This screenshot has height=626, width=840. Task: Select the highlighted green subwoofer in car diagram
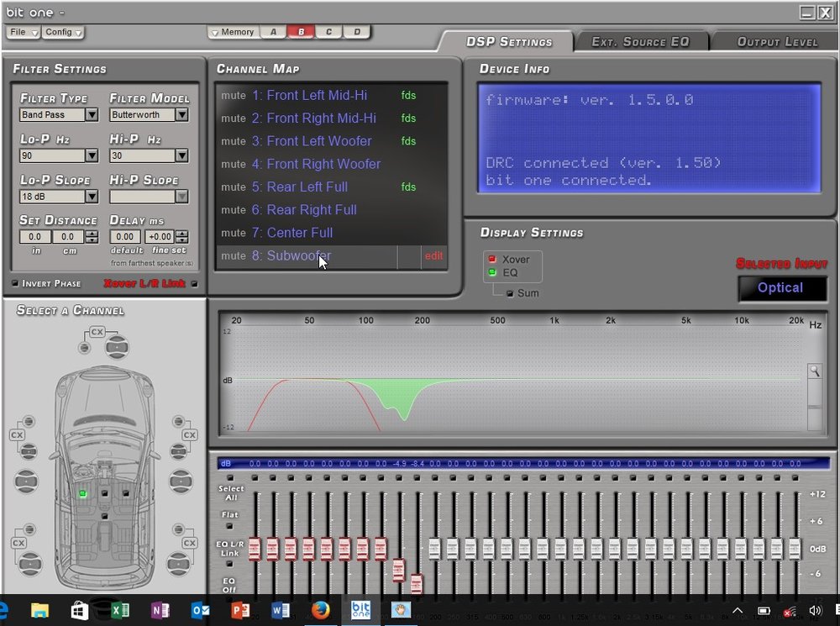click(x=82, y=493)
